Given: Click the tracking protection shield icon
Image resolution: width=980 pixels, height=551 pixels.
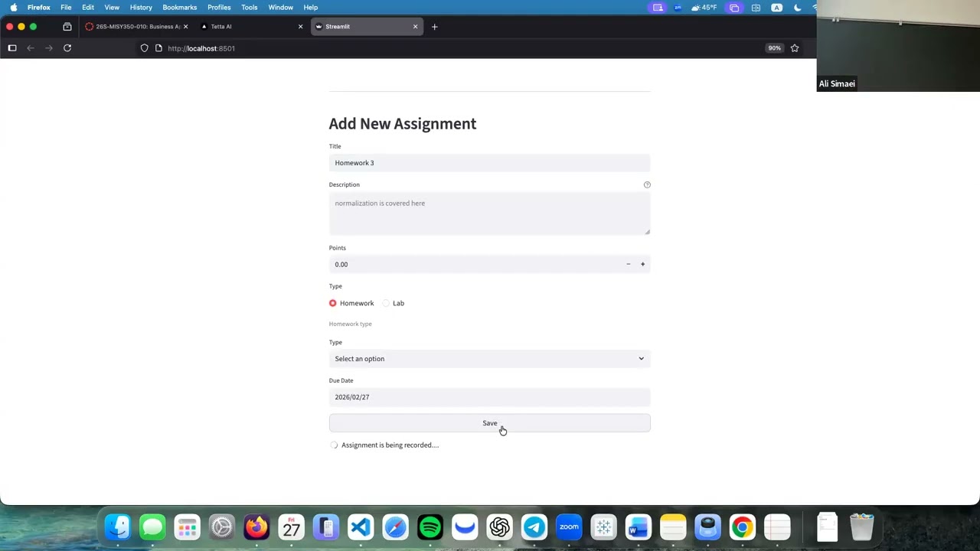Looking at the screenshot, I should pos(144,48).
